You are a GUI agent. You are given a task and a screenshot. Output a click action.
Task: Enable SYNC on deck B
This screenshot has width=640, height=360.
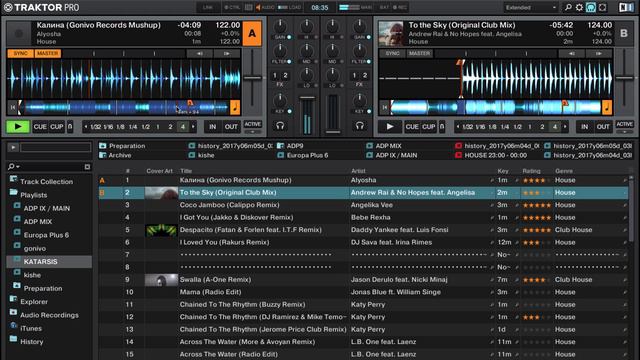tap(392, 53)
